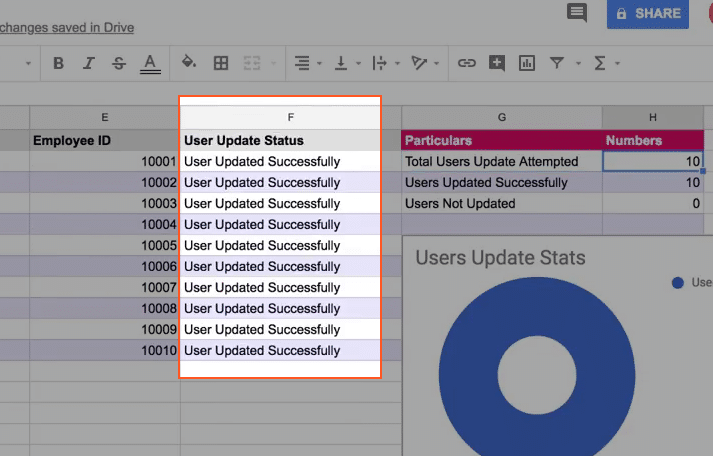
Task: Open the cell borders tool
Action: (221, 63)
